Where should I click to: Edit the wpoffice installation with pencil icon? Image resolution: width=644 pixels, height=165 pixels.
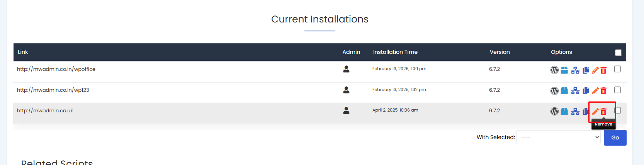[595, 70]
